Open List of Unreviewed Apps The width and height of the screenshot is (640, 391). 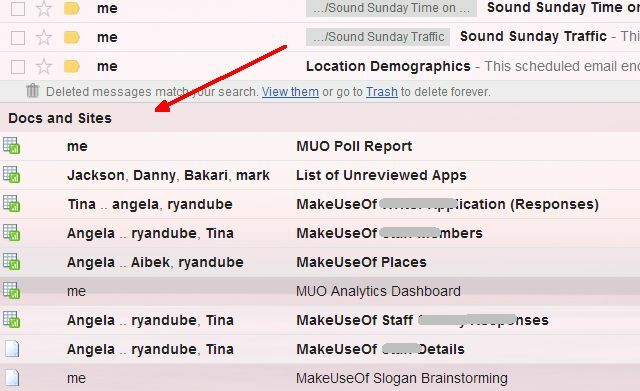tap(381, 175)
